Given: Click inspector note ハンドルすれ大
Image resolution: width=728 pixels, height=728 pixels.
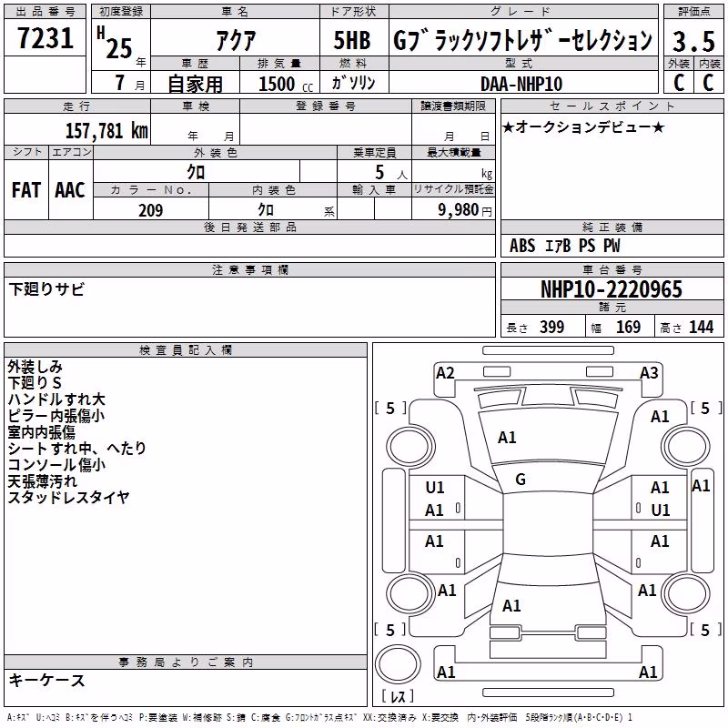Looking at the screenshot, I should pyautogui.click(x=56, y=399).
